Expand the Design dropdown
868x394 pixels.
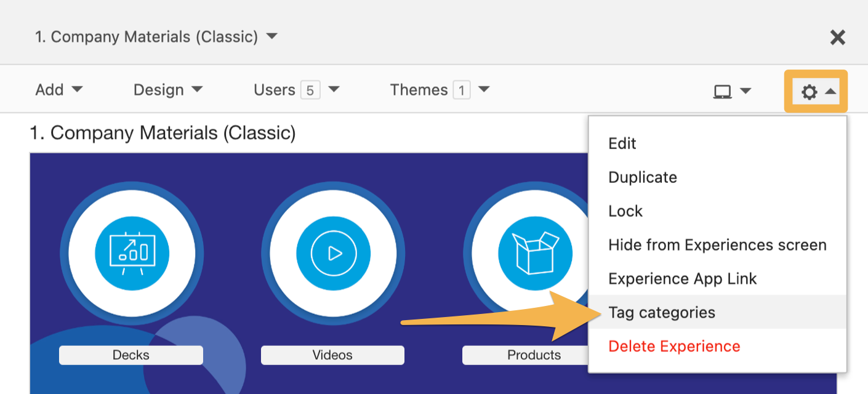(168, 90)
